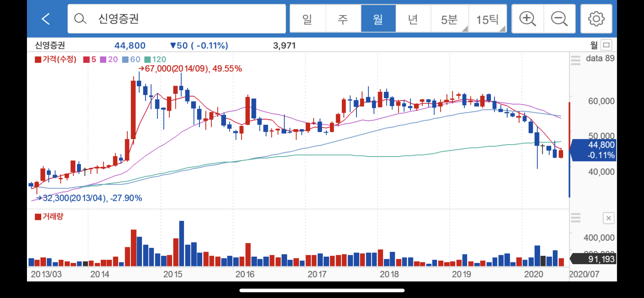Select the 월 monthly chart tab
Image resolution: width=644 pixels, height=298 pixels.
tap(378, 19)
